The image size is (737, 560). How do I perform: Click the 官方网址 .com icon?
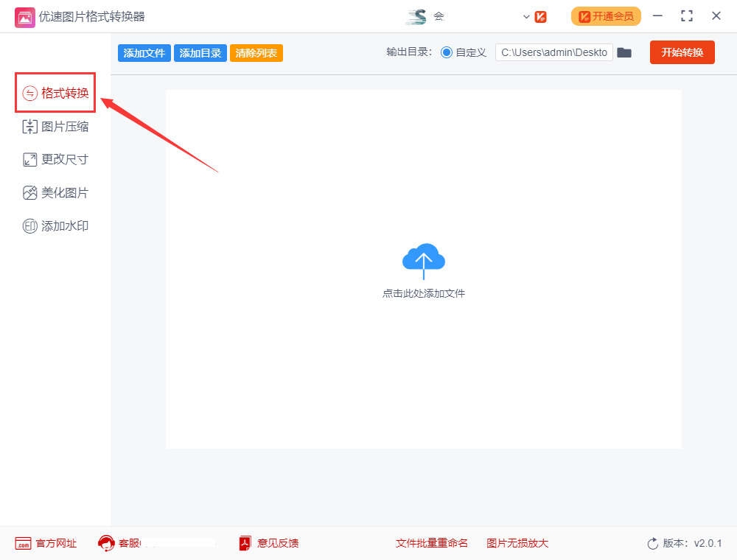point(23,544)
